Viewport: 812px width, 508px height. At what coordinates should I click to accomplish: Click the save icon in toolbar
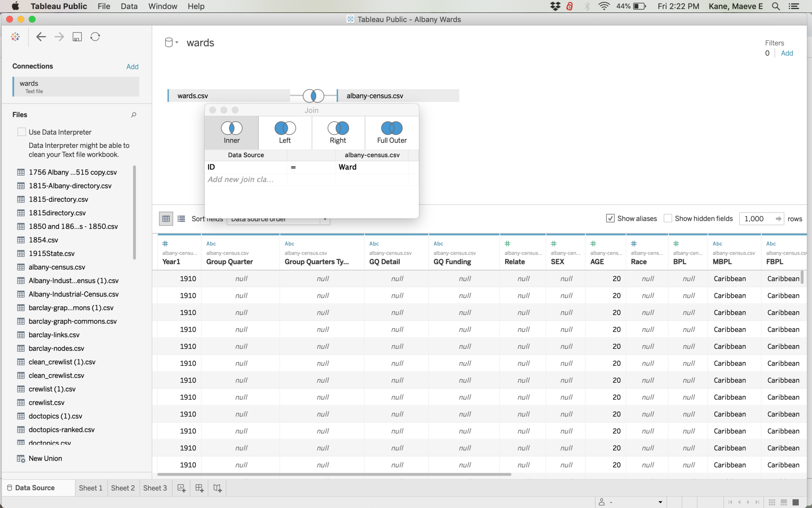coord(77,37)
